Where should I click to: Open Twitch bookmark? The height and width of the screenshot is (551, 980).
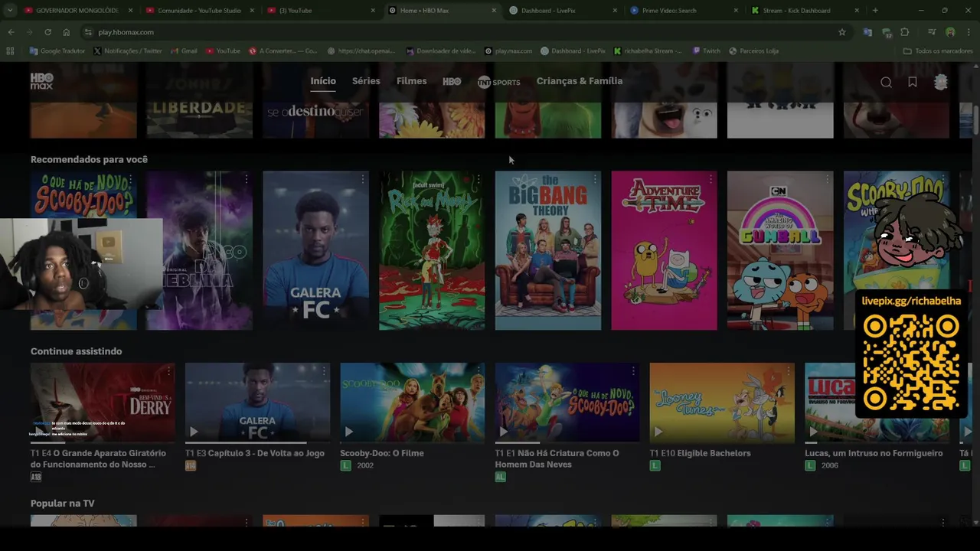707,51
